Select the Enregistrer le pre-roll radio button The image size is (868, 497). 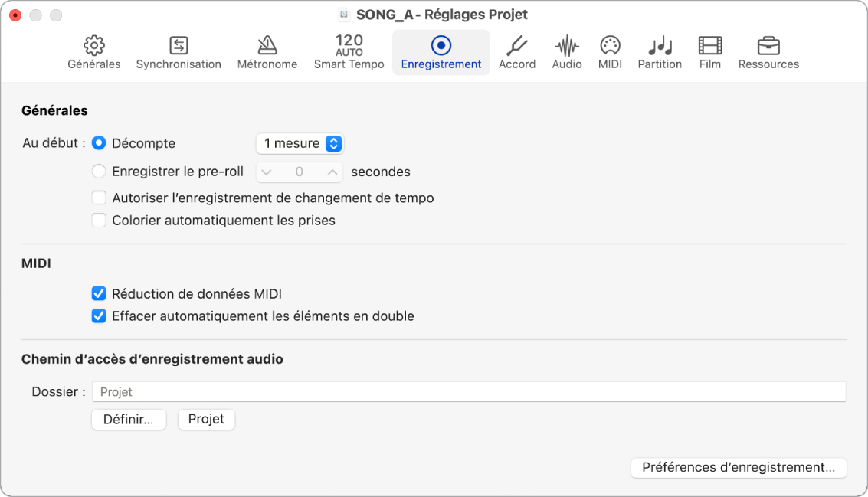point(99,172)
